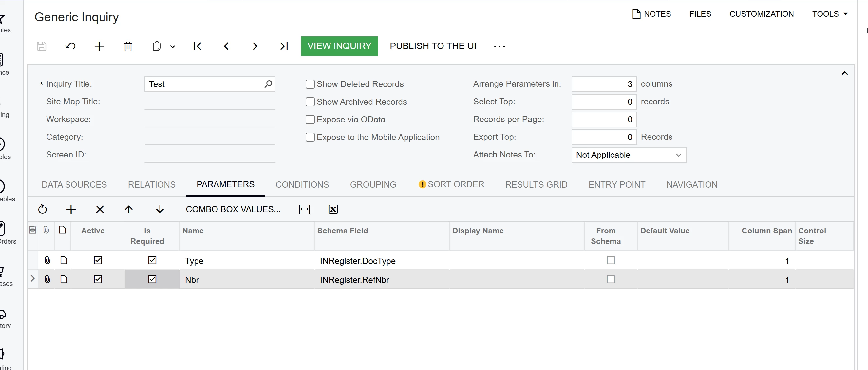The height and width of the screenshot is (370, 868).
Task: Enable Show Deleted Records checkbox
Action: pos(310,84)
